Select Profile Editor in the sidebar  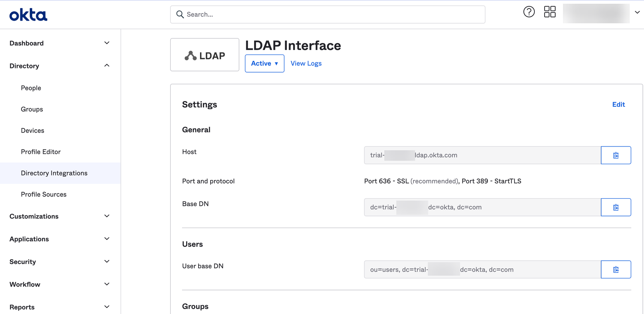(41, 152)
